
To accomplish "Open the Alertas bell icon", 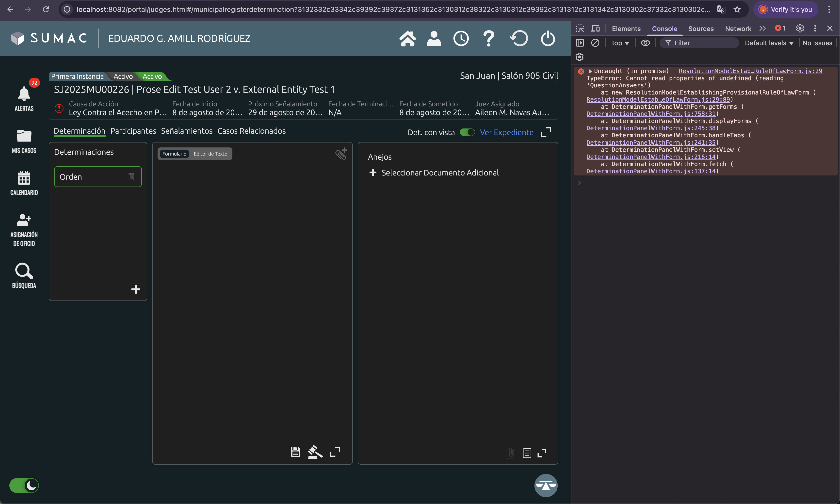I will (24, 94).
